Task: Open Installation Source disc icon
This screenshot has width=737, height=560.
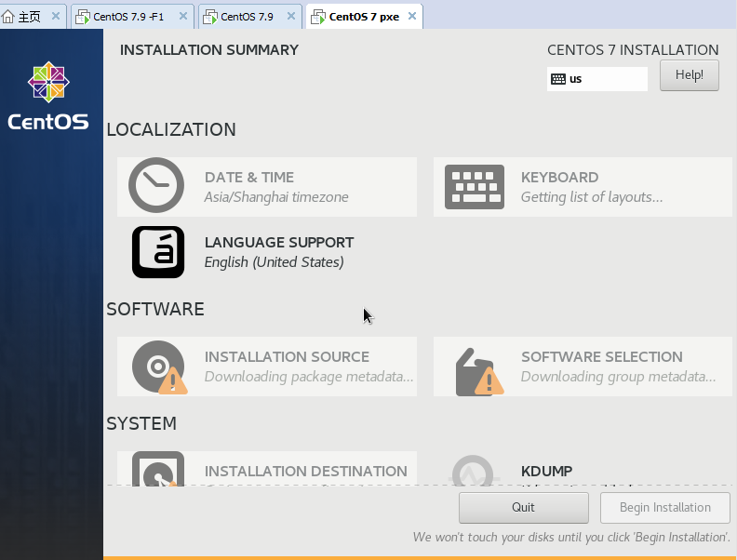Action: pos(159,367)
